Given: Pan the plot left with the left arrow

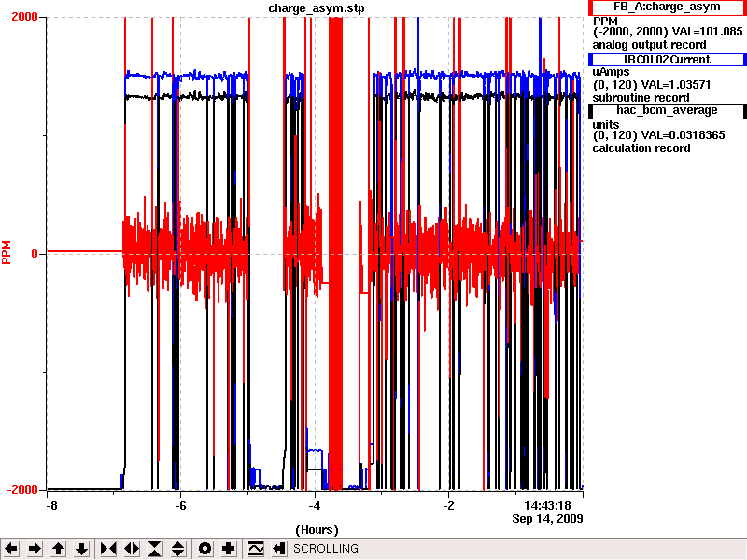Looking at the screenshot, I should point(11,549).
